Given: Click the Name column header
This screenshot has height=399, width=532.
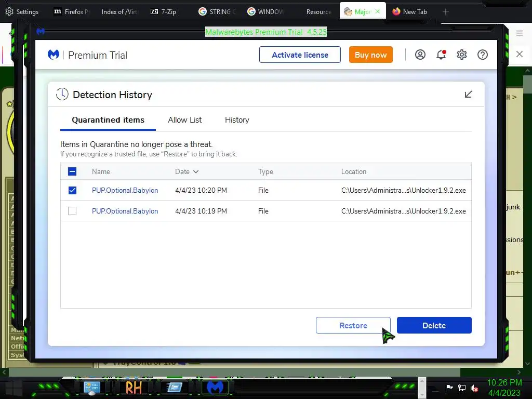Looking at the screenshot, I should (101, 171).
